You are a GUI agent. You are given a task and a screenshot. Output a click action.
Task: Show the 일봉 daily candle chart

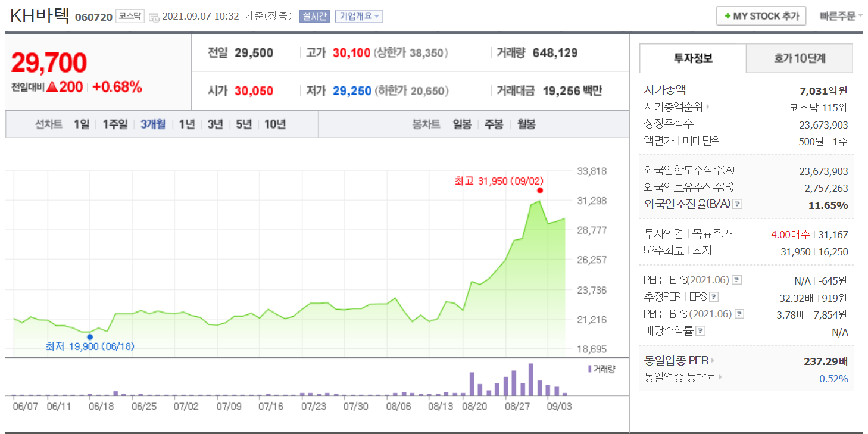pos(462,124)
